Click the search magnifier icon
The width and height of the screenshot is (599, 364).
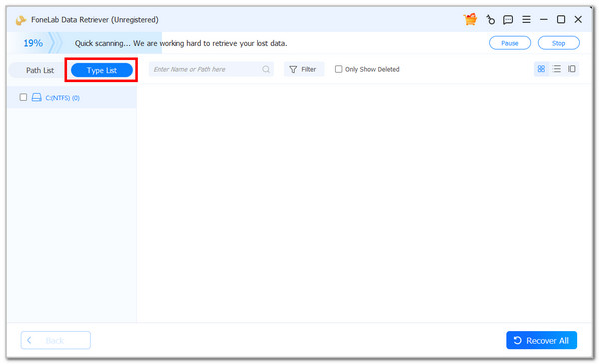click(266, 69)
